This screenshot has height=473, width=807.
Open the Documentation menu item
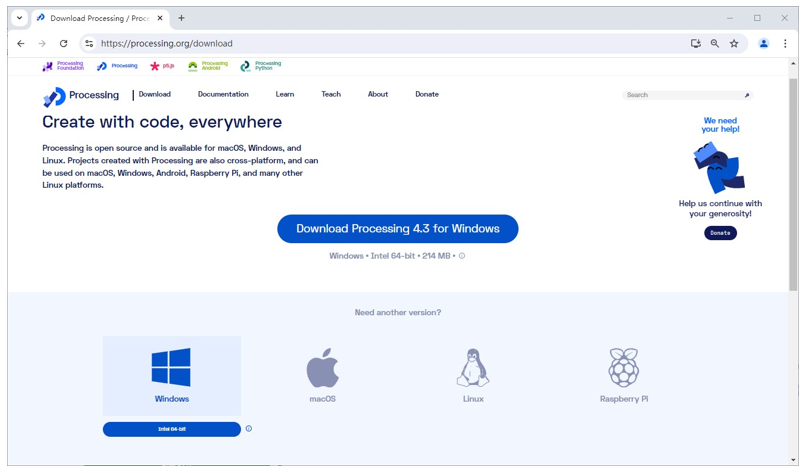click(223, 94)
